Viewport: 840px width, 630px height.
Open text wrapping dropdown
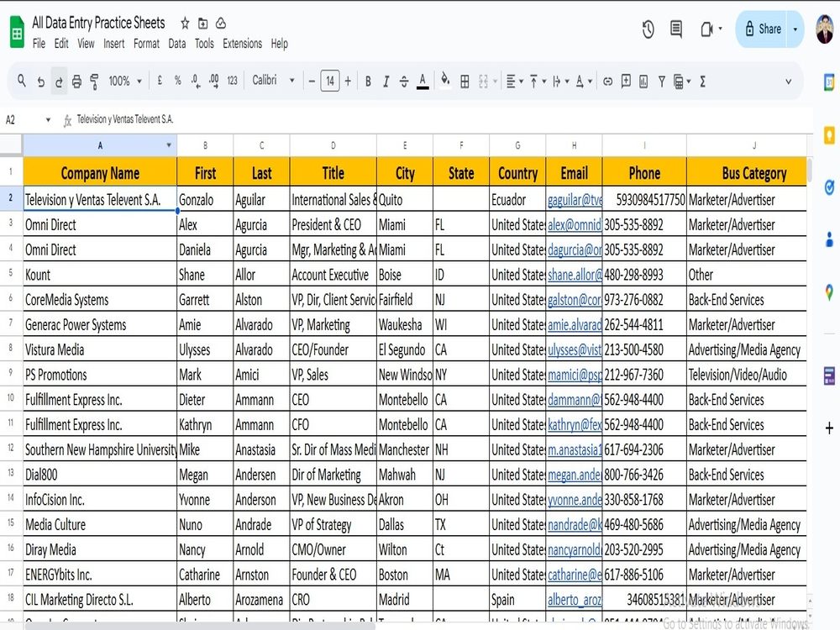click(561, 81)
